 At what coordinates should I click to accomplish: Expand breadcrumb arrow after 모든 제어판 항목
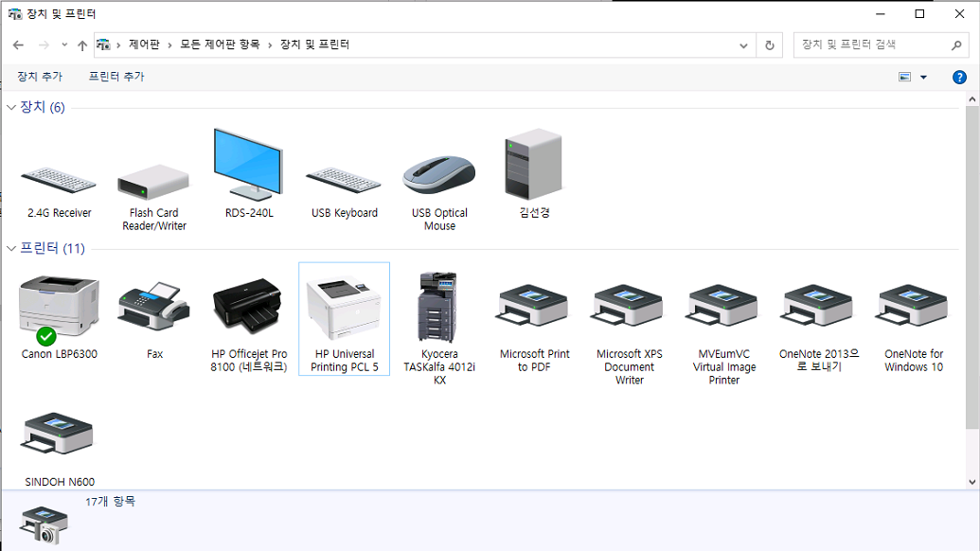(x=270, y=45)
